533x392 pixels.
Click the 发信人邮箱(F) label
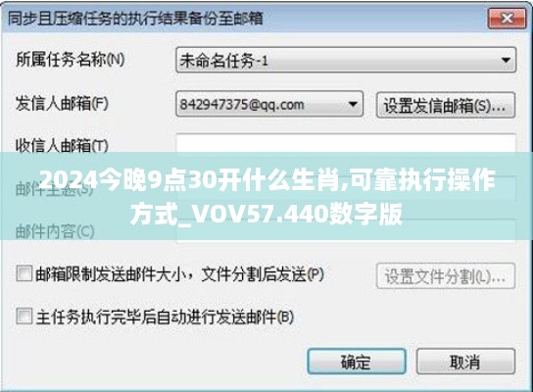click(62, 103)
